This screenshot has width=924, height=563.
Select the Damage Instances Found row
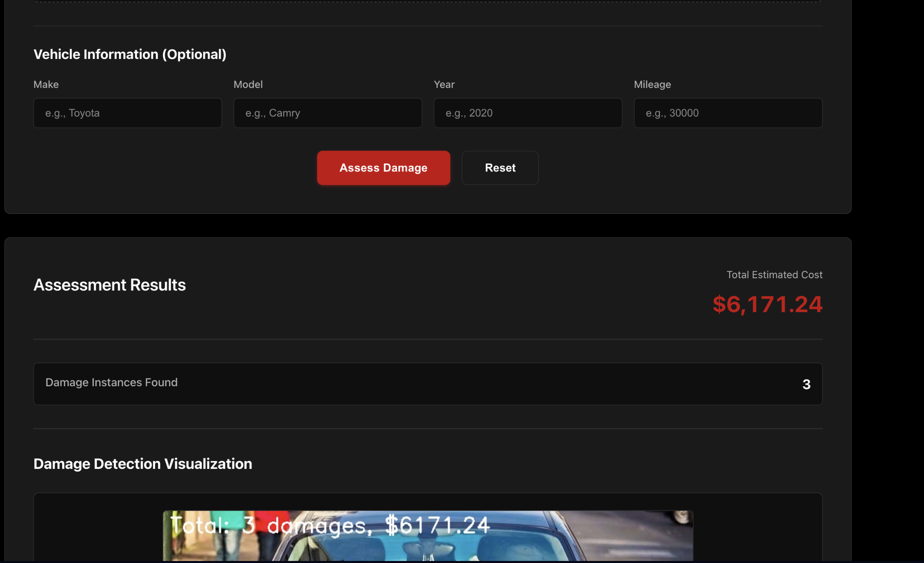(428, 383)
